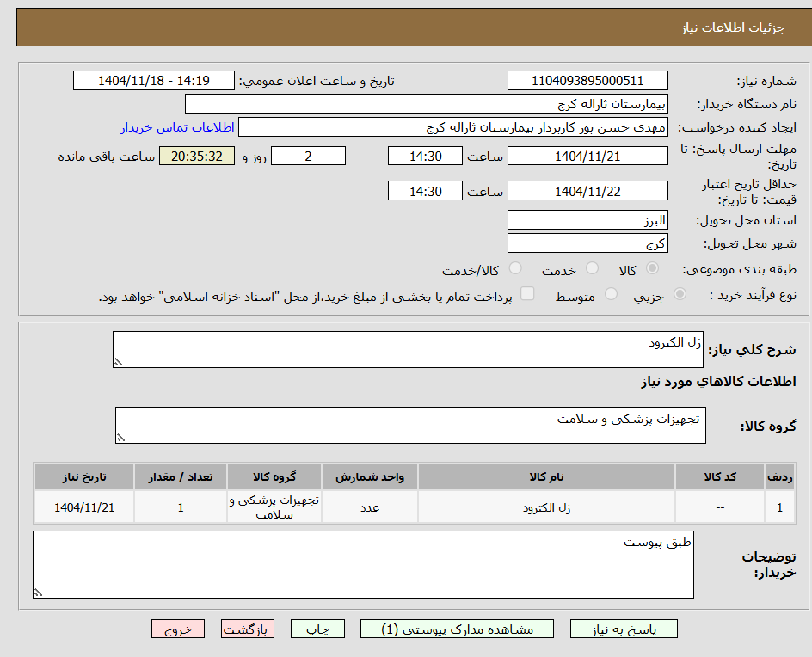Click the خروج exit button
The height and width of the screenshot is (657, 812).
point(178,629)
